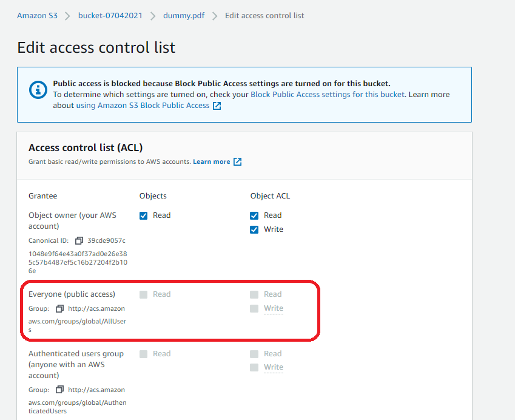The height and width of the screenshot is (420, 515).
Task: Check Read objects for Authenticated users group
Action: point(143,353)
